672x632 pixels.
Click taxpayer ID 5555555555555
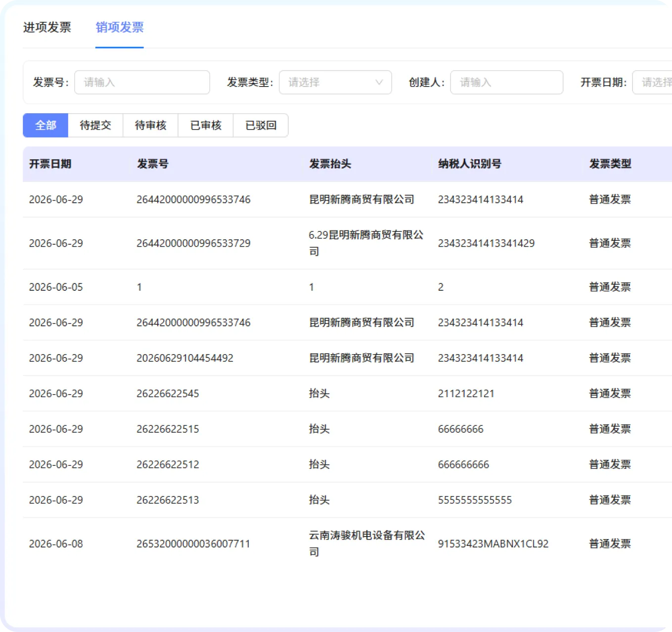475,500
